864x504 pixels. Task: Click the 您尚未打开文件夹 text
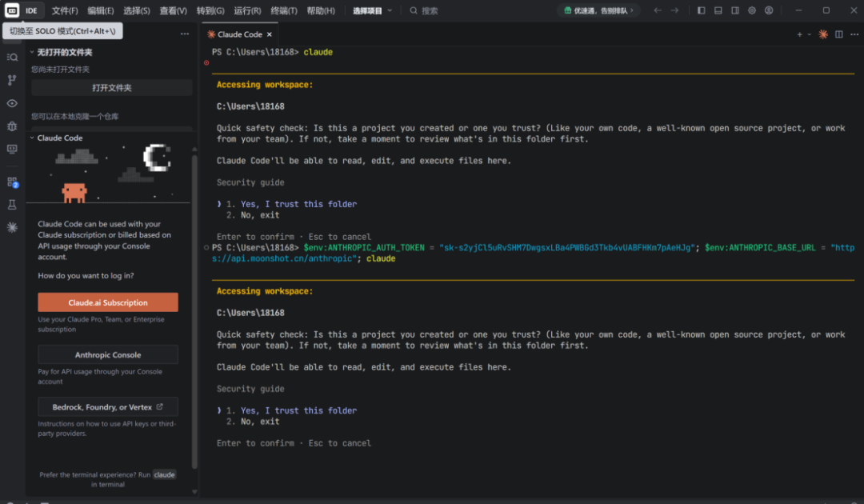click(60, 70)
